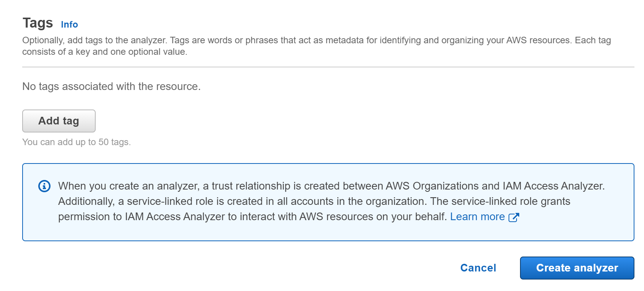The image size is (644, 291).
Task: Click the Tags section heading
Action: click(x=37, y=23)
